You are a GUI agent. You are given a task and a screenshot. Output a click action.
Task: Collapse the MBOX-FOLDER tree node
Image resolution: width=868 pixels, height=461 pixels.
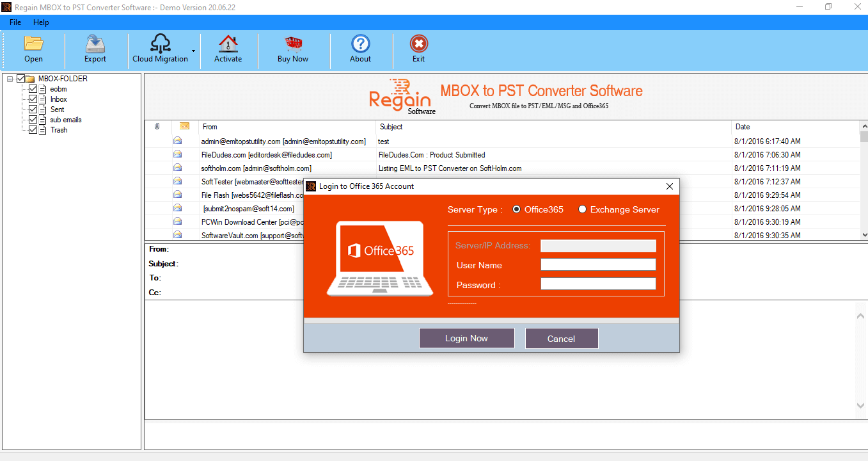[x=10, y=79]
